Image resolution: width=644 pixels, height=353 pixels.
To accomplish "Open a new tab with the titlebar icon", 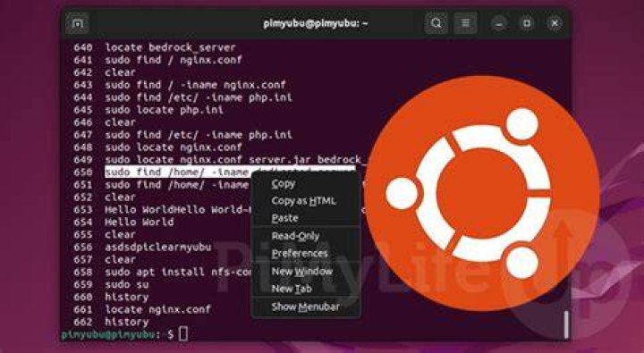I will coord(77,23).
